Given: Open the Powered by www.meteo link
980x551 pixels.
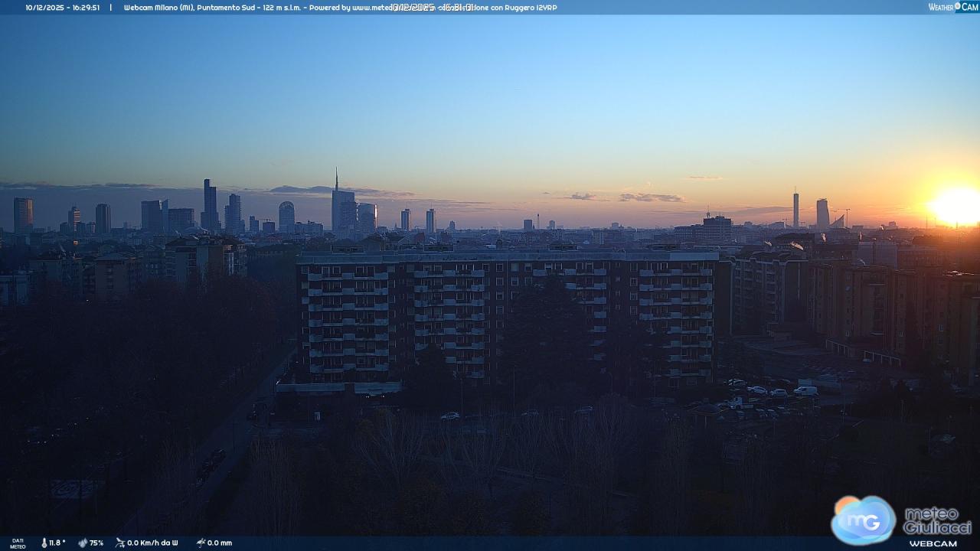Looking at the screenshot, I should click(x=348, y=8).
